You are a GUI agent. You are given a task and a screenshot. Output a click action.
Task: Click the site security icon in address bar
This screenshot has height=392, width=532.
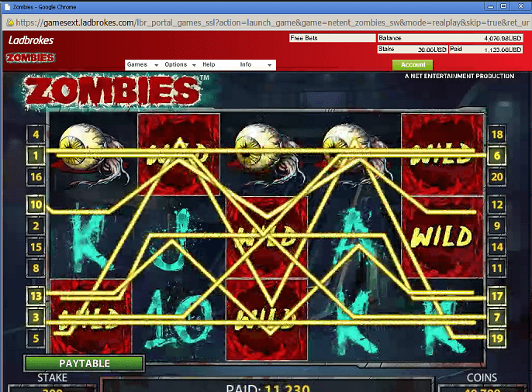10,22
